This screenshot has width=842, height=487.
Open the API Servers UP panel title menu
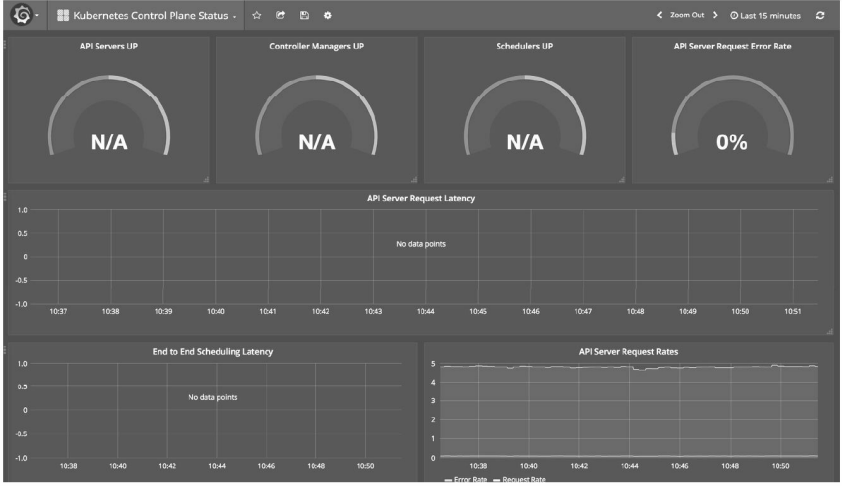pyautogui.click(x=109, y=46)
